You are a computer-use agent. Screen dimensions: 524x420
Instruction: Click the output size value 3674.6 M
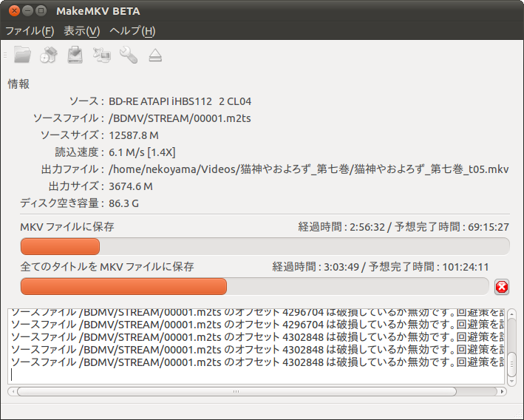pos(131,186)
